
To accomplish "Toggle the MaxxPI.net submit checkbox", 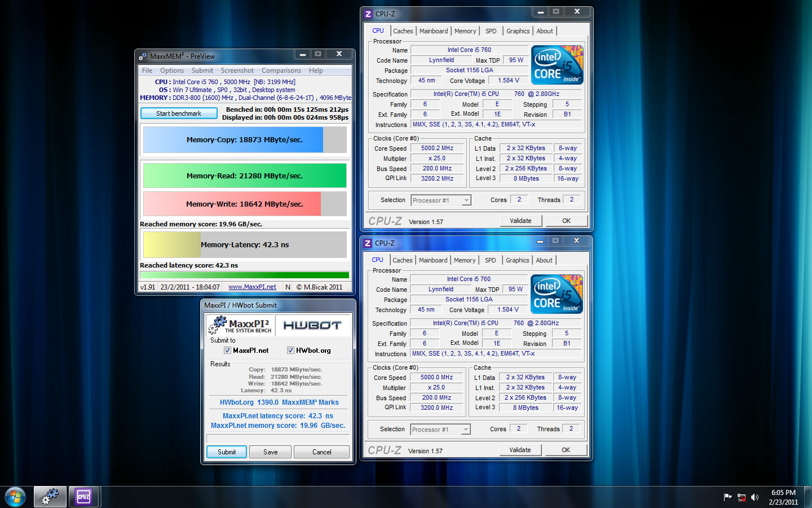I will pos(227,351).
